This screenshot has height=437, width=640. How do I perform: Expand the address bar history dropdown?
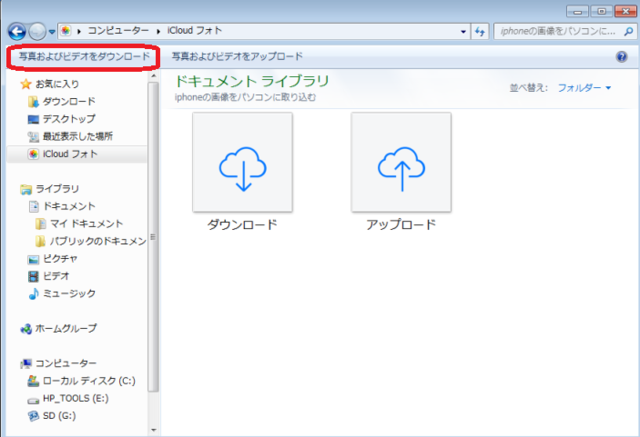point(463,32)
